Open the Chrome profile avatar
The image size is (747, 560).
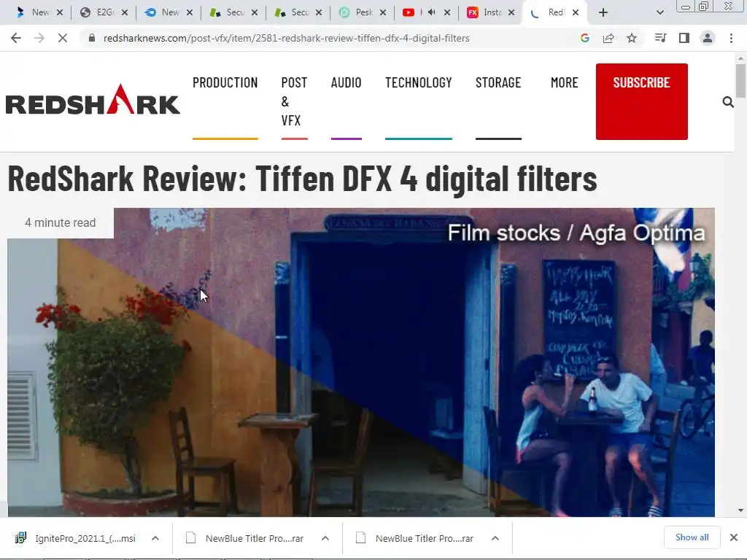click(708, 38)
